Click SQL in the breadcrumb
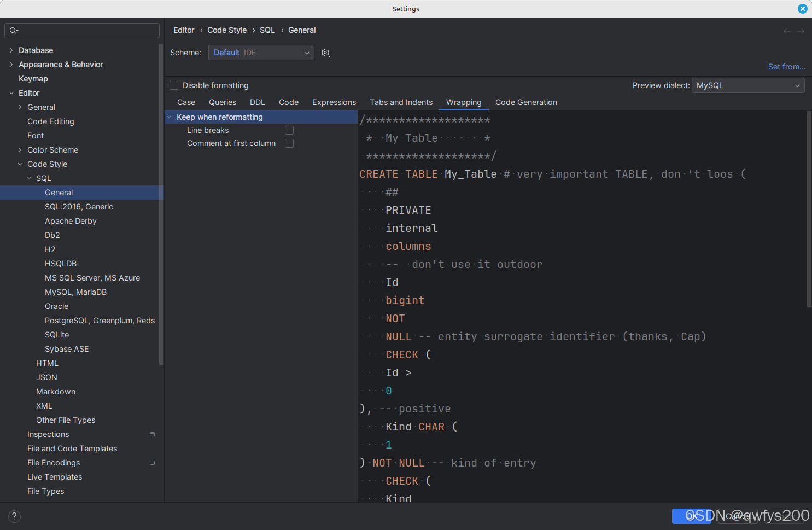This screenshot has width=812, height=530. (x=267, y=30)
